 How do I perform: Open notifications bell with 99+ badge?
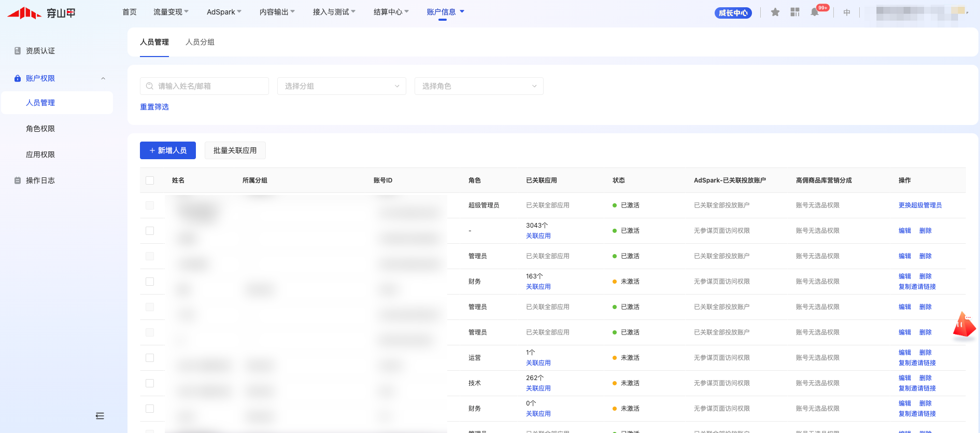tap(815, 12)
